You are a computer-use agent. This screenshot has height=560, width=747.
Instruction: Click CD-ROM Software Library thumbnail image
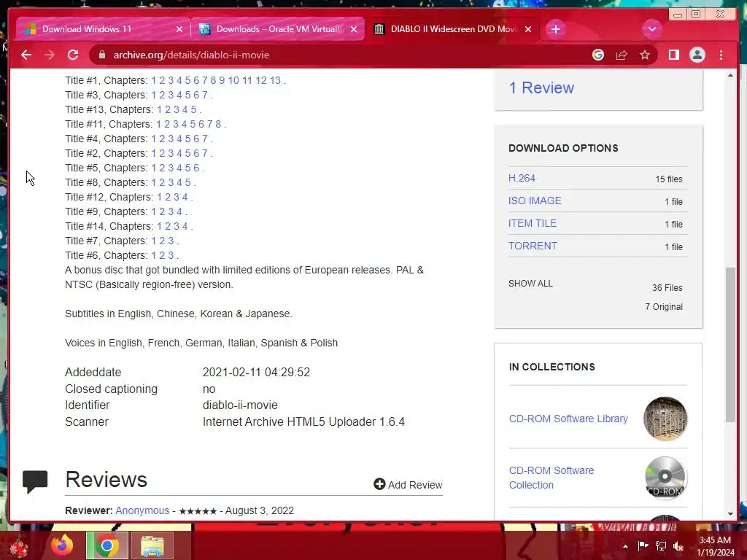coord(665,419)
